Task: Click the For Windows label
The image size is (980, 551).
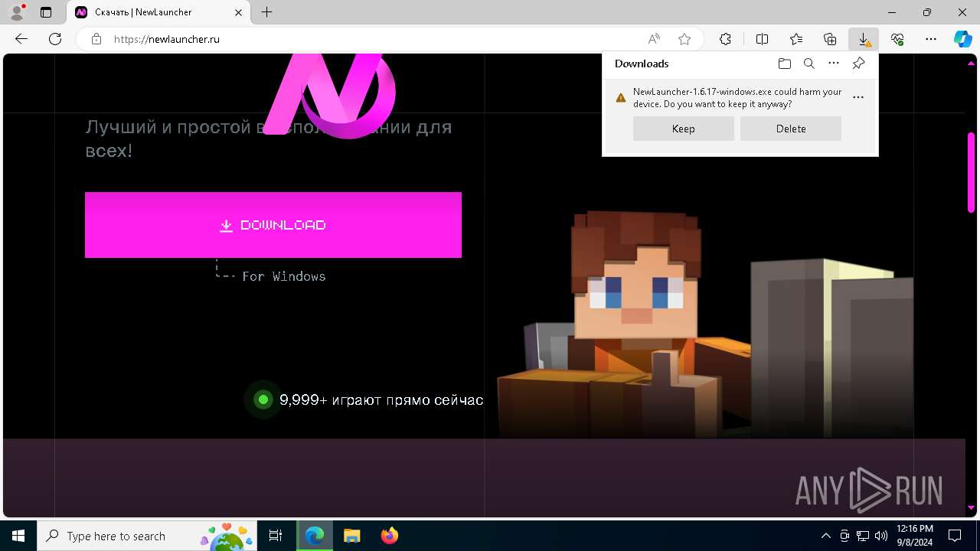Action: 284,276
